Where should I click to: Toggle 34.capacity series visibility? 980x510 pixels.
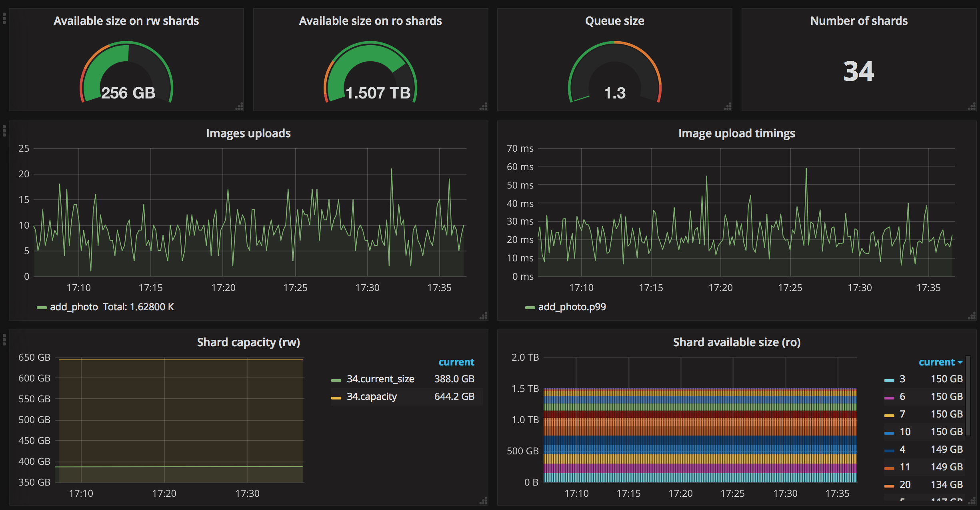point(372,397)
